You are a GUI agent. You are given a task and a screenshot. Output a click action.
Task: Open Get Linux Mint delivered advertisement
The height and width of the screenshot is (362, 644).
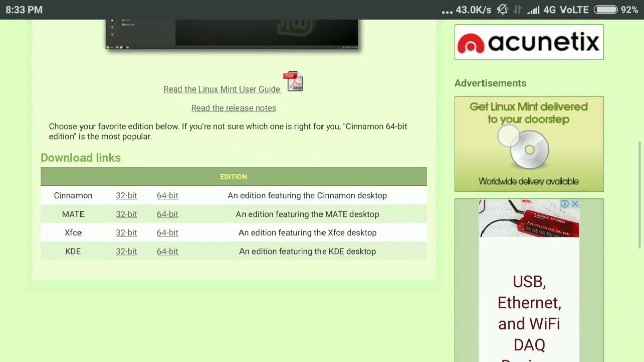[x=529, y=144]
